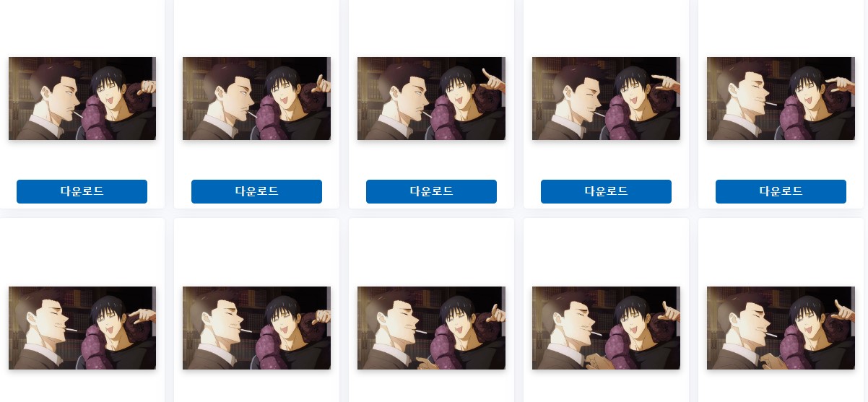Click blank card space above fourth bottom-row thumbnail
The height and width of the screenshot is (402, 868).
click(x=607, y=253)
